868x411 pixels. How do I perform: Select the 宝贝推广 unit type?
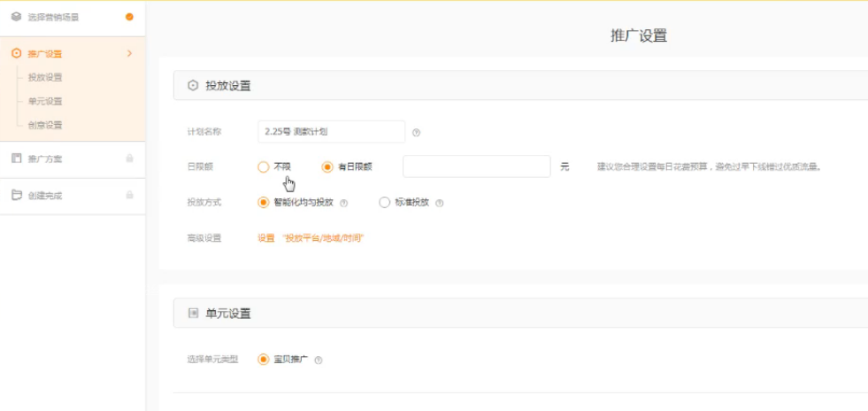[x=264, y=360]
